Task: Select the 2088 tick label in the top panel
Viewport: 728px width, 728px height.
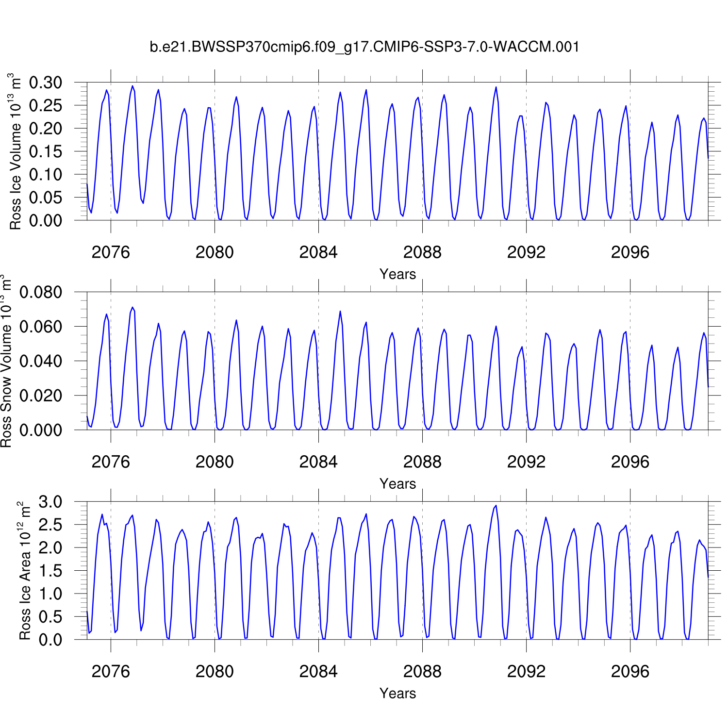Action: point(422,252)
